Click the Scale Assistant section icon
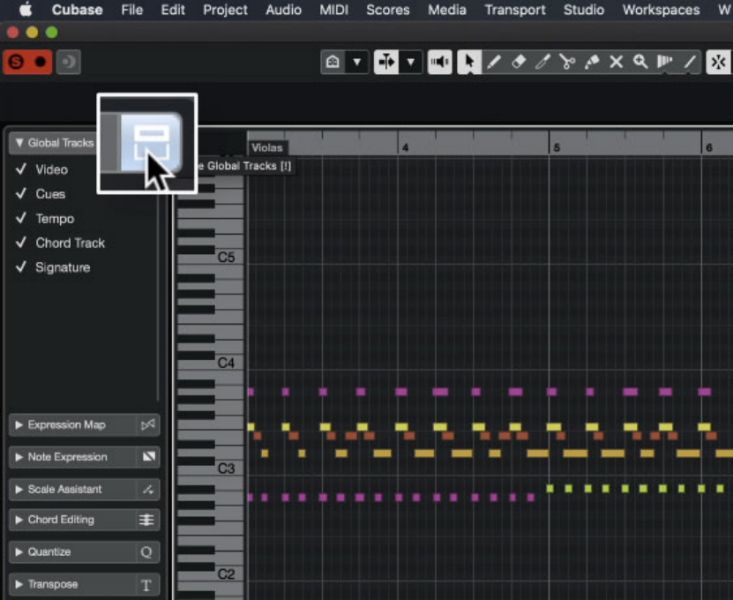Viewport: 733px width, 600px height. (148, 489)
